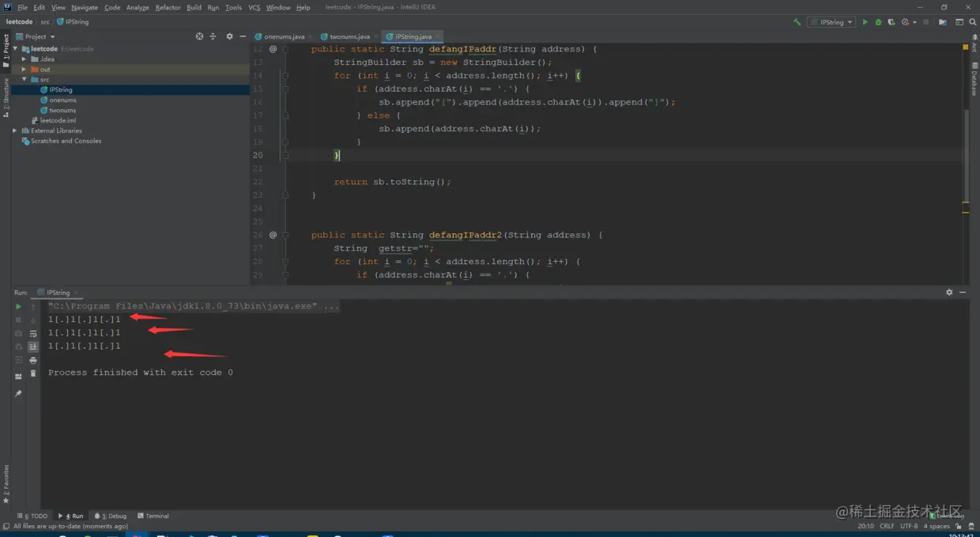Click the Profiler run icon in top toolbar
Viewport: 980px width, 537px height.
[905, 22]
